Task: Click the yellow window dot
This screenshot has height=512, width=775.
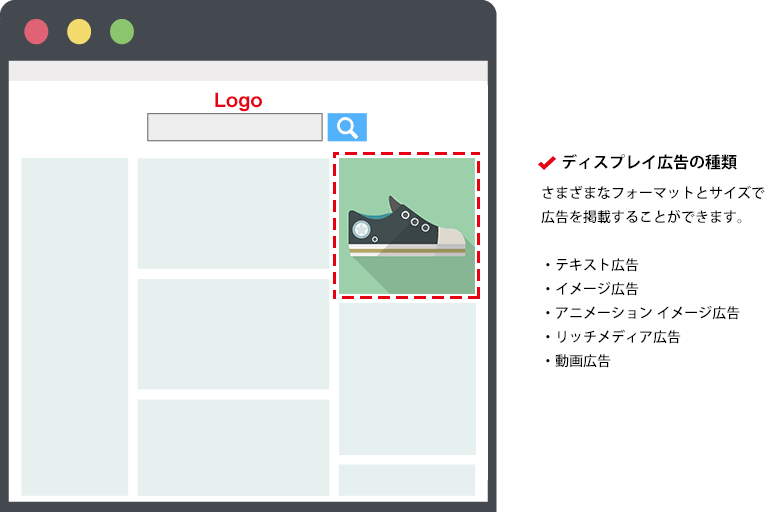Action: click(x=79, y=32)
